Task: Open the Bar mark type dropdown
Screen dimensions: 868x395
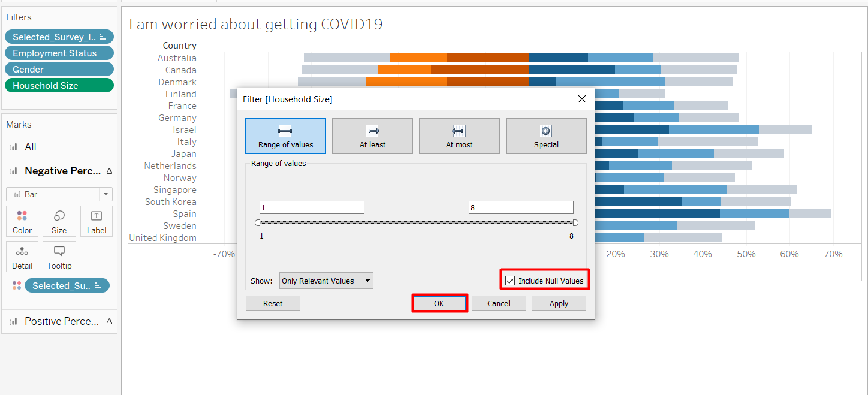Action: (x=59, y=194)
